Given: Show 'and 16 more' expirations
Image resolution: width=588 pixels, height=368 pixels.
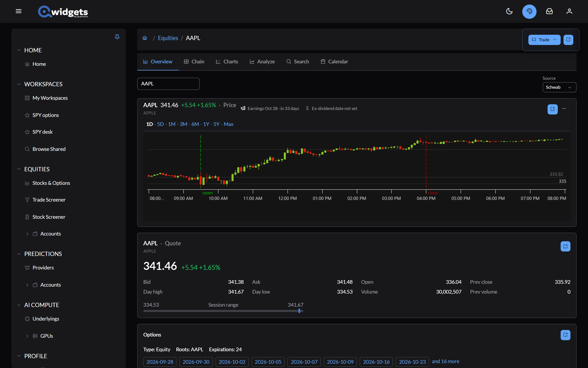Looking at the screenshot, I should [445, 361].
